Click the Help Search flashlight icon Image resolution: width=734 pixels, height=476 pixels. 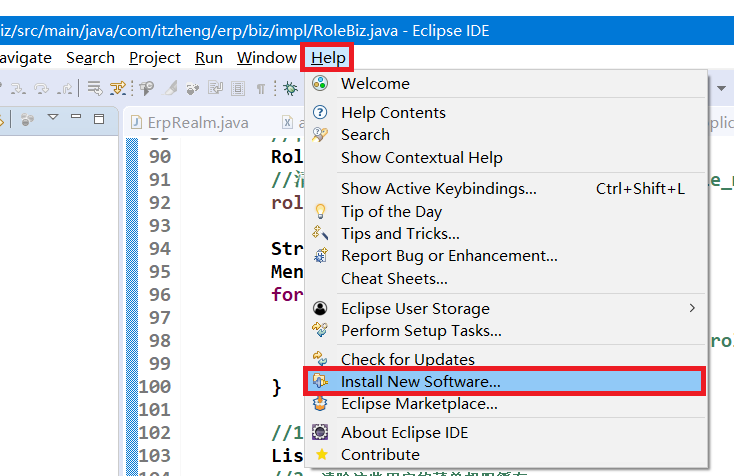click(x=320, y=134)
